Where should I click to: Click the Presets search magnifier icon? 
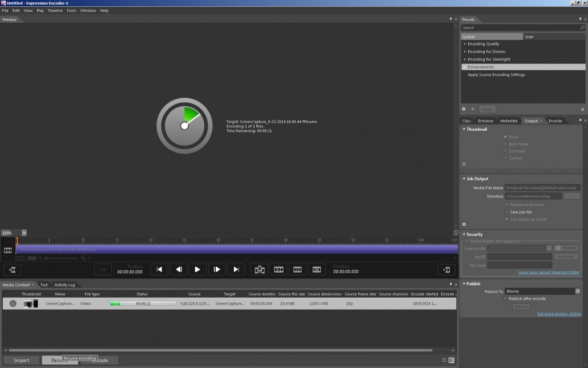[x=582, y=28]
